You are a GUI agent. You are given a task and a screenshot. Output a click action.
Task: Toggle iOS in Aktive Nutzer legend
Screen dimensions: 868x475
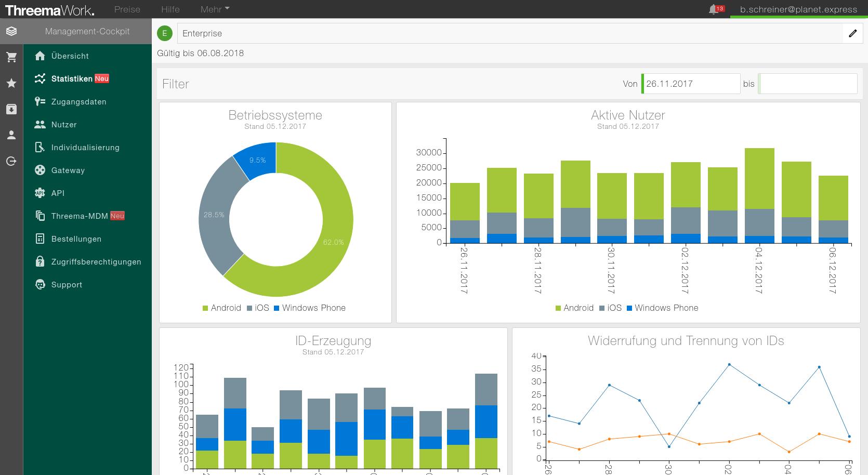coord(611,308)
